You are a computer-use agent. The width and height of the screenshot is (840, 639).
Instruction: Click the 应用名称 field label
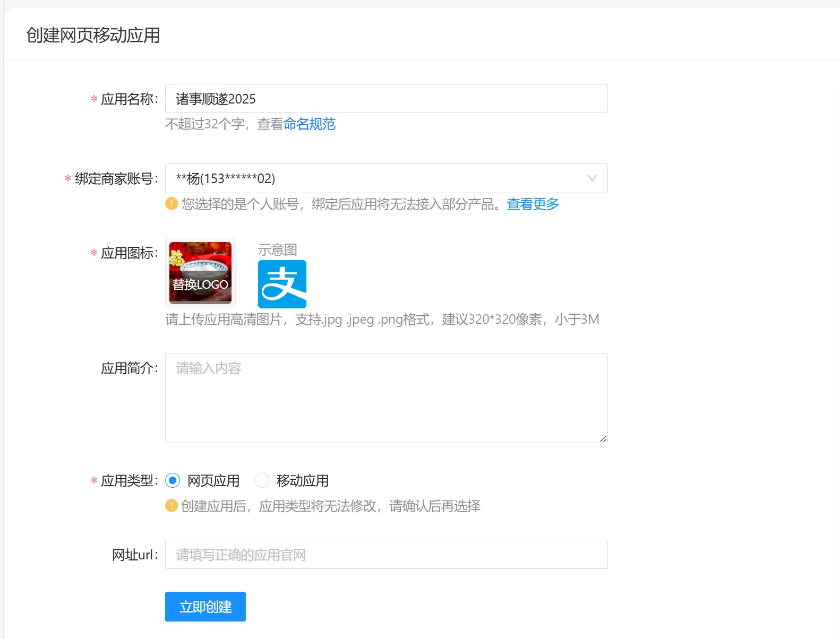point(128,99)
